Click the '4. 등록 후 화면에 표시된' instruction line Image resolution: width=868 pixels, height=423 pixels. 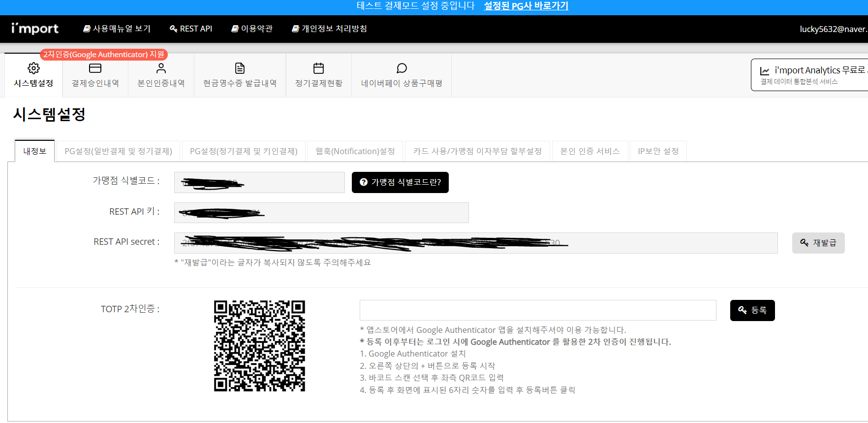click(467, 390)
